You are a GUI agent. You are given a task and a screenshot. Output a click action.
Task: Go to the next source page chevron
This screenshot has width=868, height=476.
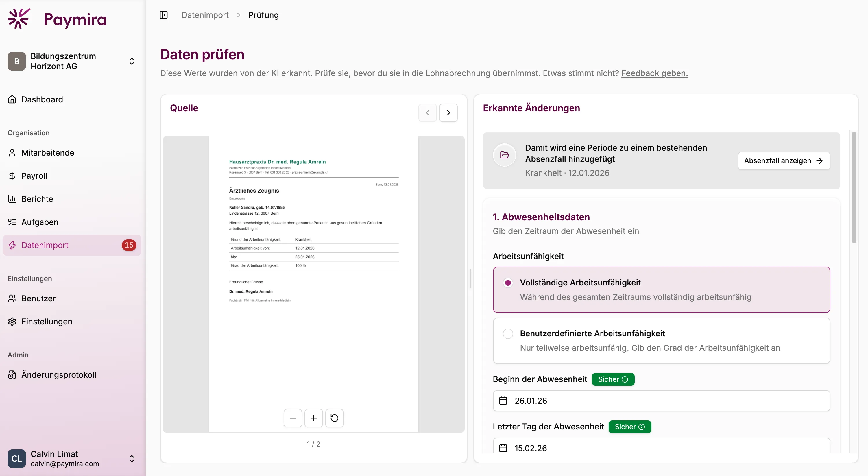pyautogui.click(x=448, y=112)
